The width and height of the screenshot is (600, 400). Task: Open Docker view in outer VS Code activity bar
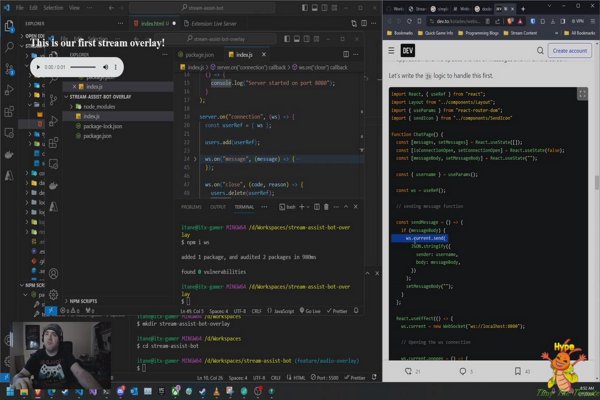click(9, 154)
